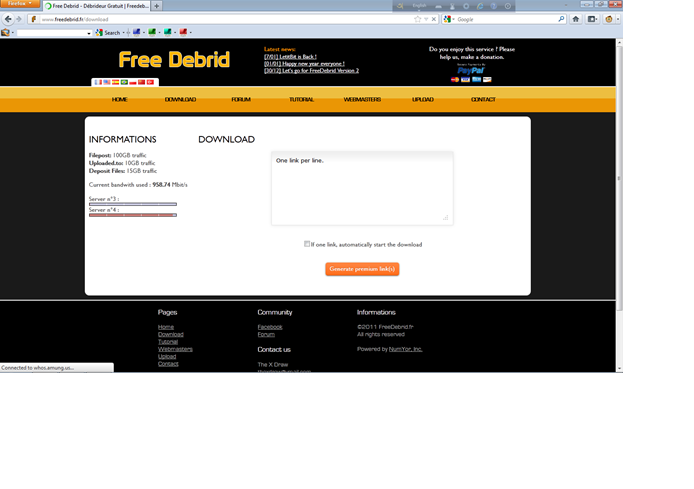This screenshot has width=694, height=489.
Task: Click the page vertical scrollbar down arrow
Action: (619, 368)
